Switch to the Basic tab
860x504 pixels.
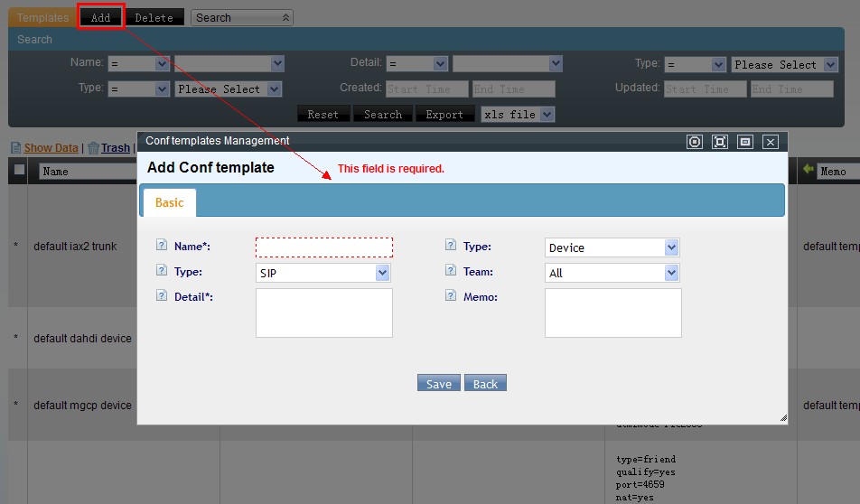[169, 203]
